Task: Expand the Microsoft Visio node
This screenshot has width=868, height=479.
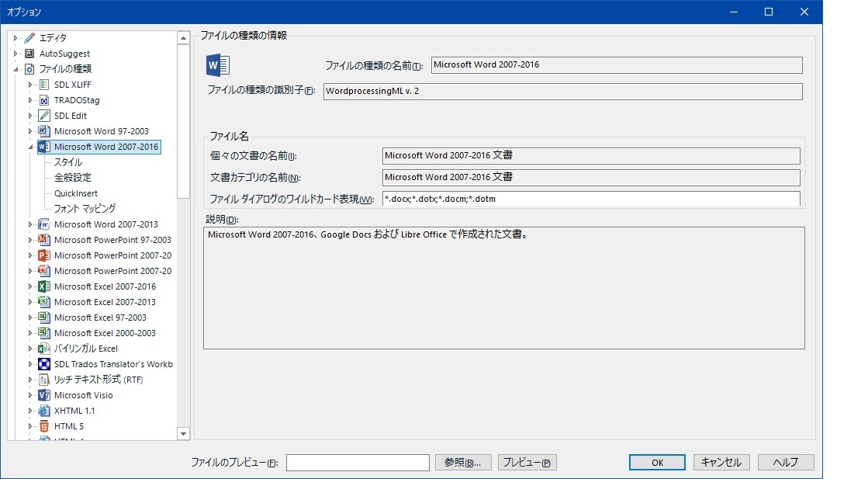Action: point(30,394)
